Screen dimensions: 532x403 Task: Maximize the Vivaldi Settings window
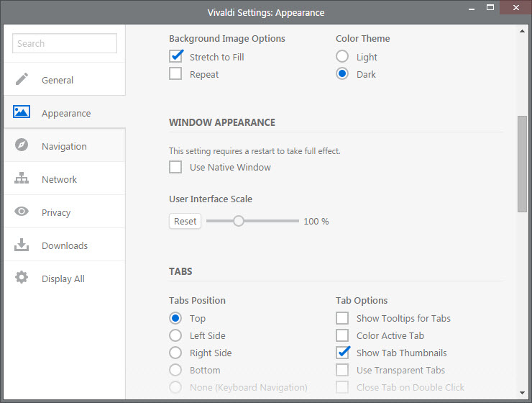(490, 7)
